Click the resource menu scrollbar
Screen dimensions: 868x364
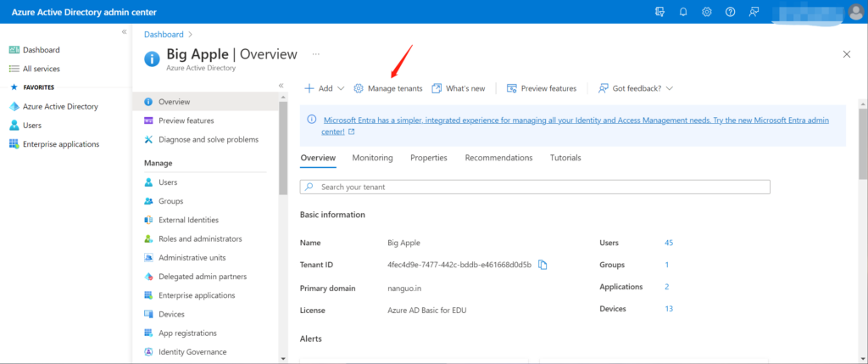point(283,148)
